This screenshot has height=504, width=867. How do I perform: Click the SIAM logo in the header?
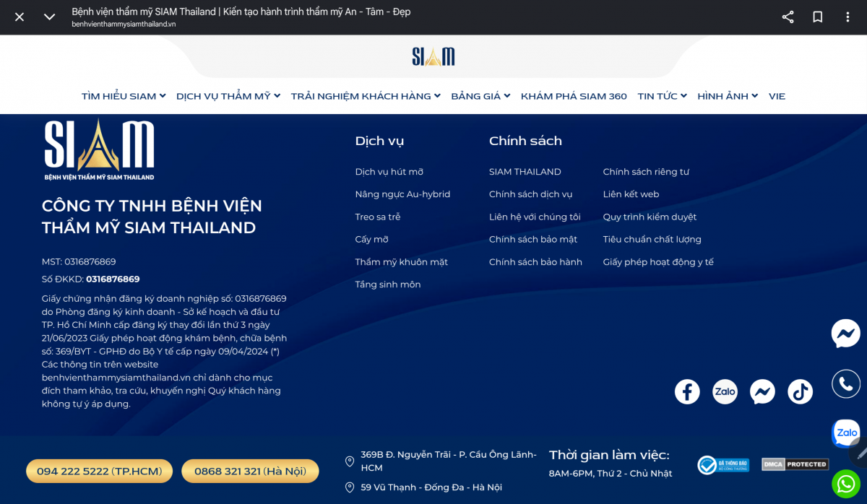pyautogui.click(x=433, y=56)
